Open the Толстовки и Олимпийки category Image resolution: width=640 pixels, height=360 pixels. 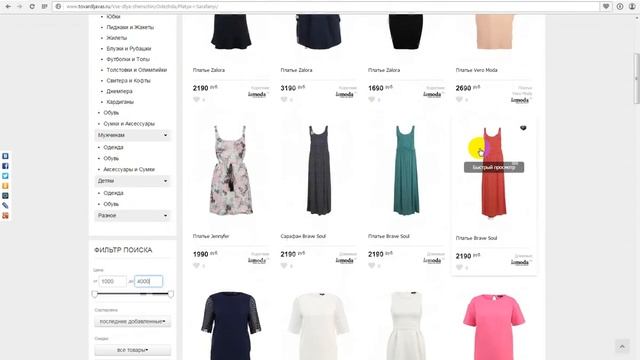136,70
